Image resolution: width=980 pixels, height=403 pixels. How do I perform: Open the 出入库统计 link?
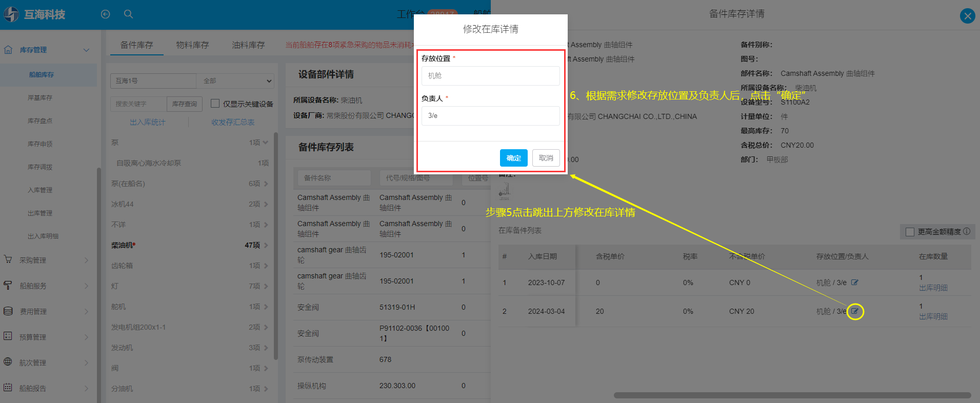[148, 122]
